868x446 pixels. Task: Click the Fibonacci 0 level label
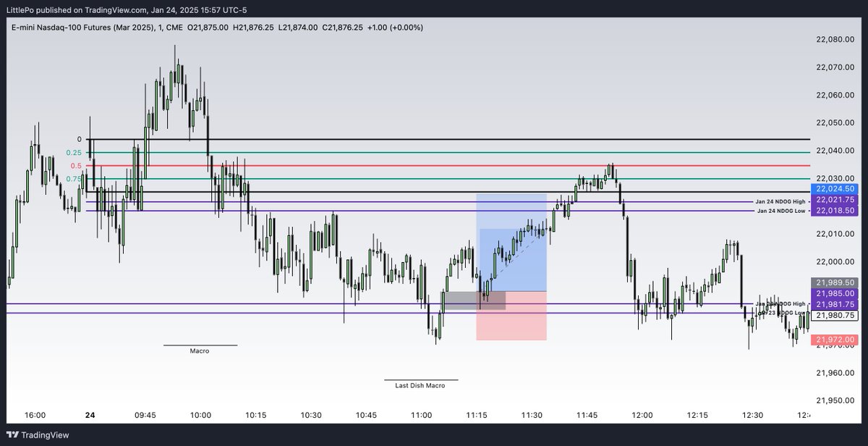pyautogui.click(x=80, y=139)
